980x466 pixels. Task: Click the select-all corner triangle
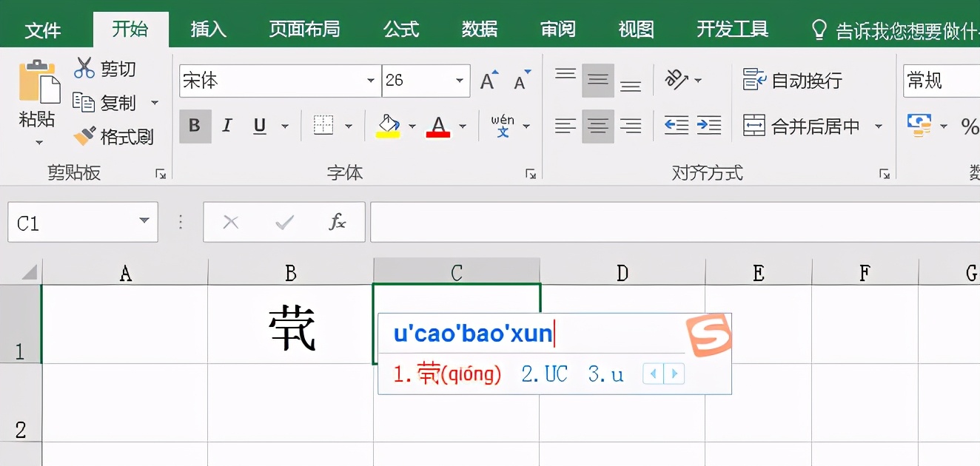(28, 273)
